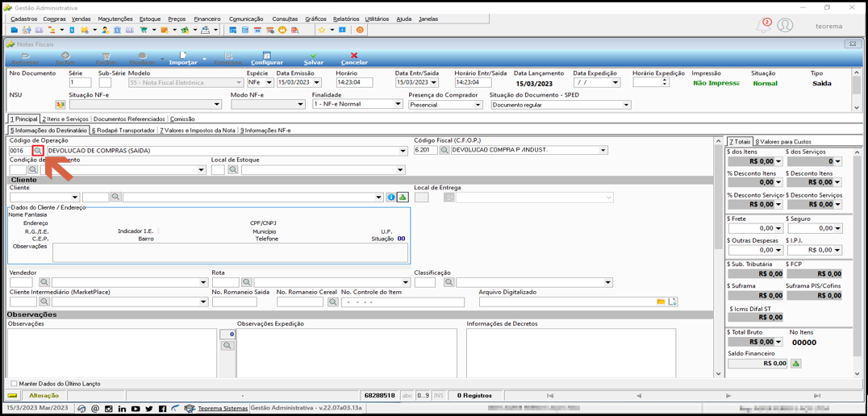Open the YouTube icon in bottom bar

[136, 409]
